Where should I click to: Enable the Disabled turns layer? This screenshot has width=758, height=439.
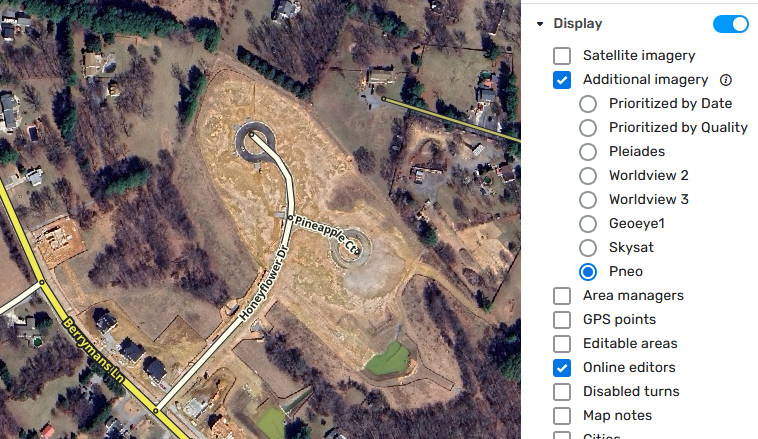562,392
